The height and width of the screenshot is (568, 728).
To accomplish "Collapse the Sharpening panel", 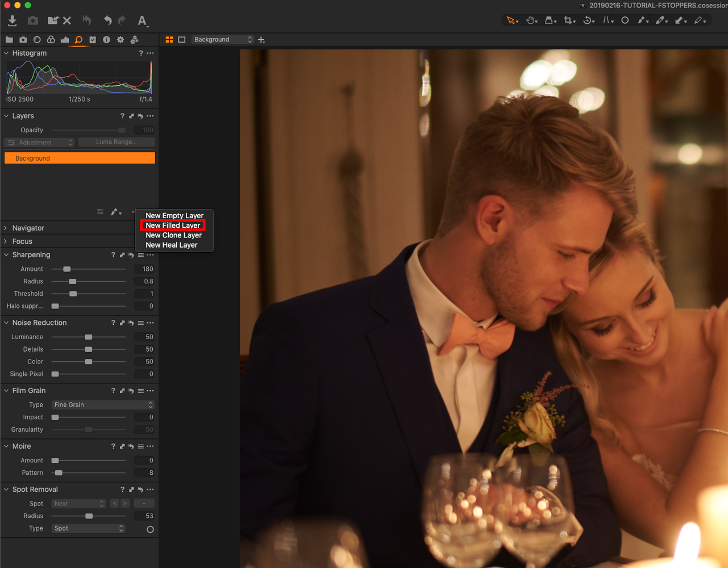I will click(6, 255).
